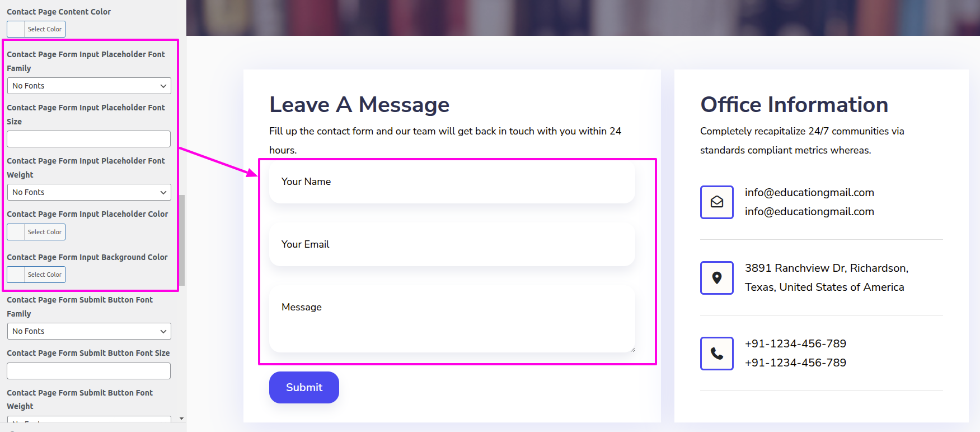Click the map pin location icon
The width and height of the screenshot is (980, 432).
(716, 278)
